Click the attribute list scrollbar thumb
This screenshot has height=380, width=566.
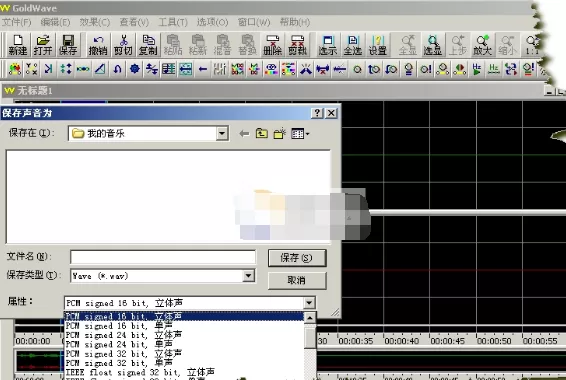pos(310,338)
